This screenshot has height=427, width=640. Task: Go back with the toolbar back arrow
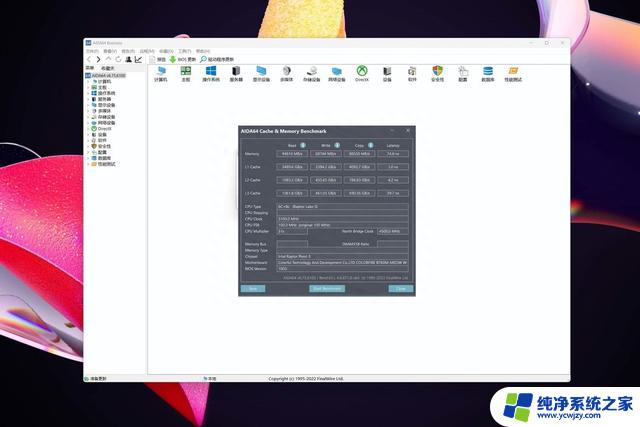[89, 60]
